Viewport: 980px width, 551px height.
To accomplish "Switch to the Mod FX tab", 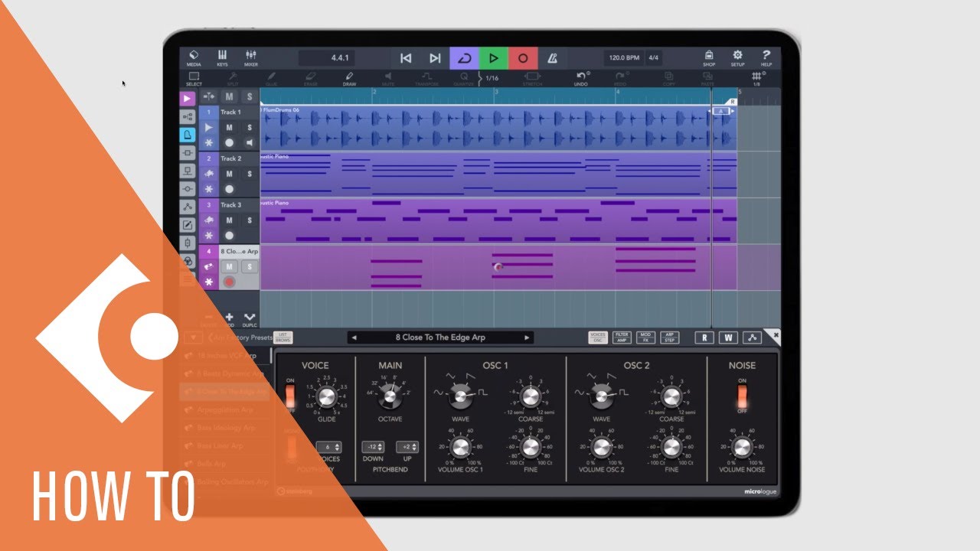I will (x=645, y=337).
